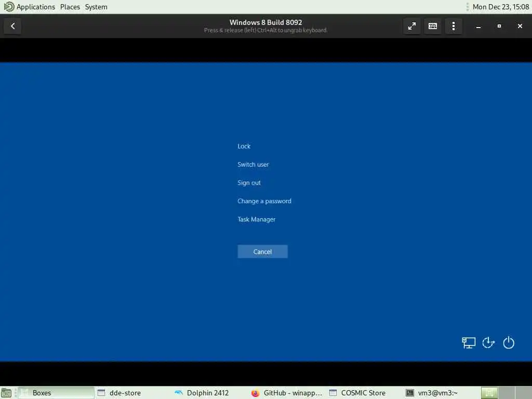This screenshot has width=532, height=399.
Task: Click Lock option
Action: (244, 146)
